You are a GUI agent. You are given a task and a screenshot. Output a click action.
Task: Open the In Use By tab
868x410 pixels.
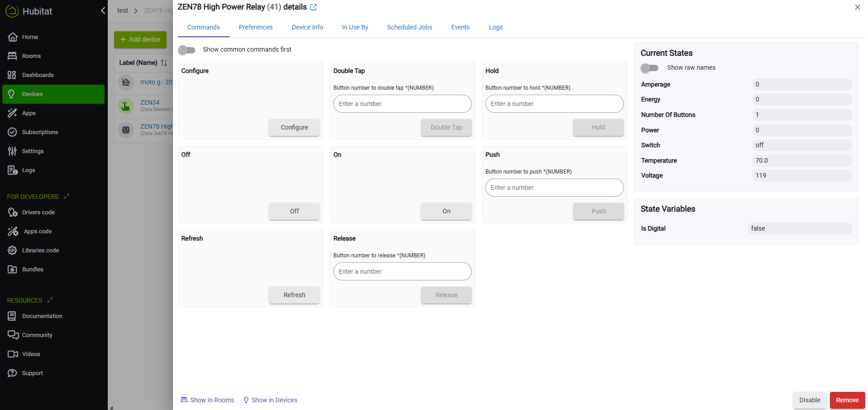pos(355,27)
